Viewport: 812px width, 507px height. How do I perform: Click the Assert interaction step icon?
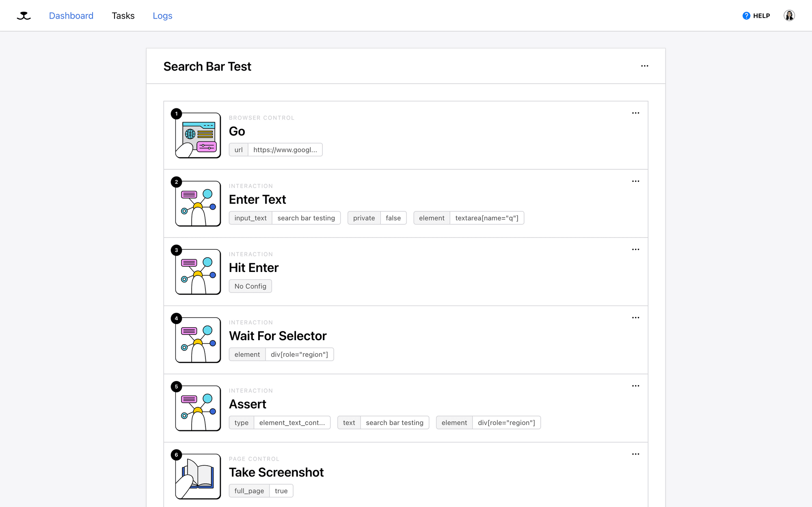click(x=198, y=408)
